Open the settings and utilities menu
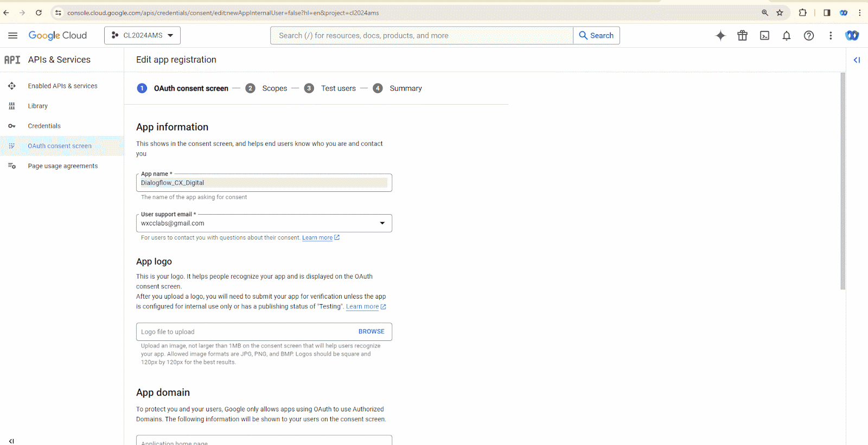The height and width of the screenshot is (445, 868). click(830, 35)
